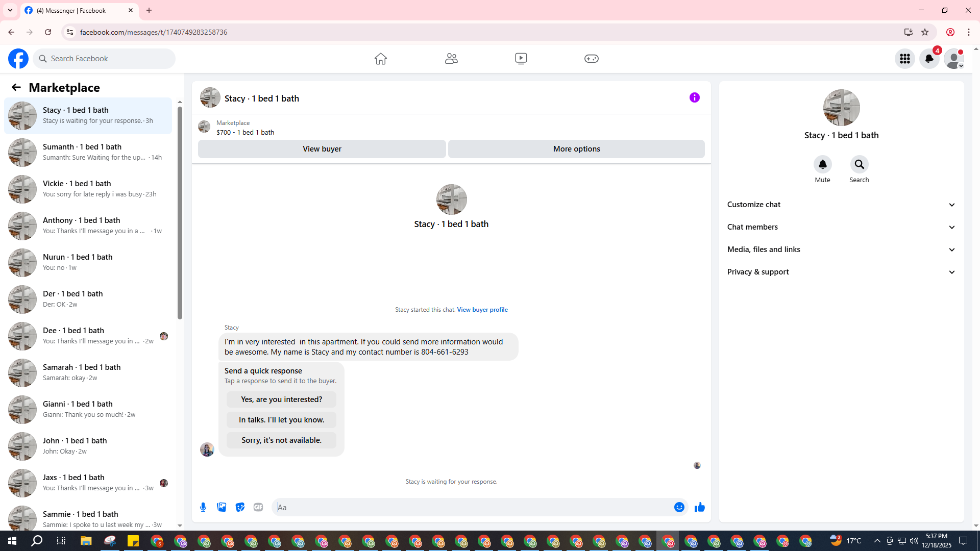Open Sumanth · 1 bed 1 bath chat
980x551 pixels.
point(88,153)
